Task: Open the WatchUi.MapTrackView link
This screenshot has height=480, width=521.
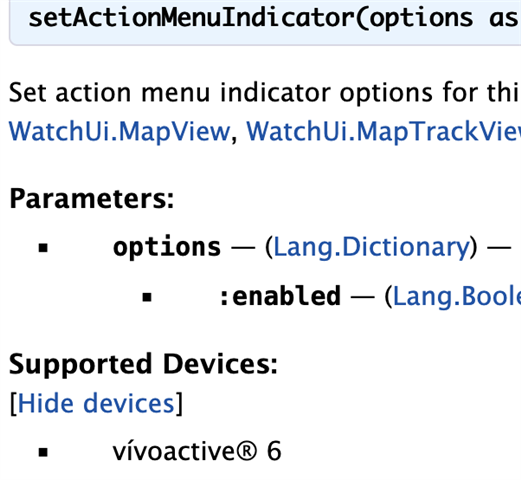Action: tap(383, 131)
